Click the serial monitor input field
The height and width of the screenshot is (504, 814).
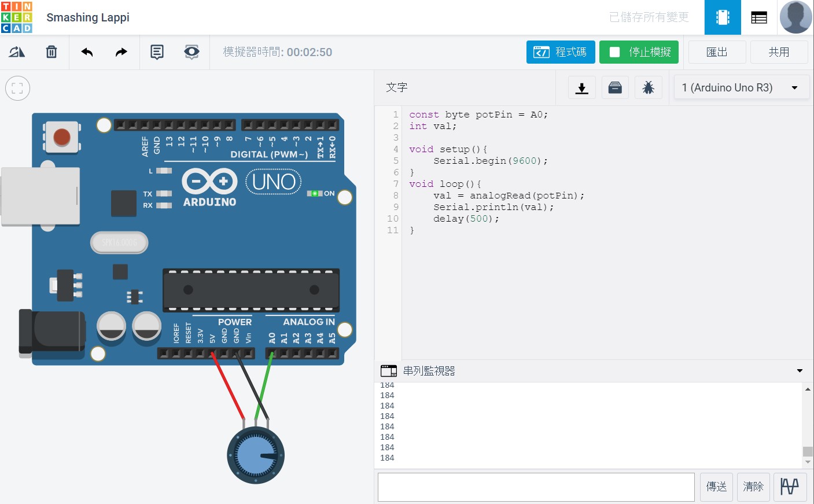pyautogui.click(x=536, y=487)
